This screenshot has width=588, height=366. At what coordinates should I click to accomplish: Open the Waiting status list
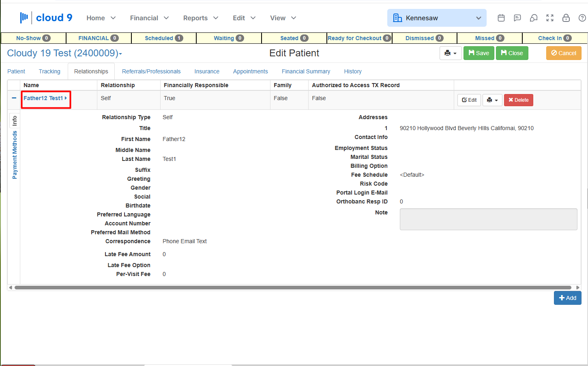tap(229, 38)
